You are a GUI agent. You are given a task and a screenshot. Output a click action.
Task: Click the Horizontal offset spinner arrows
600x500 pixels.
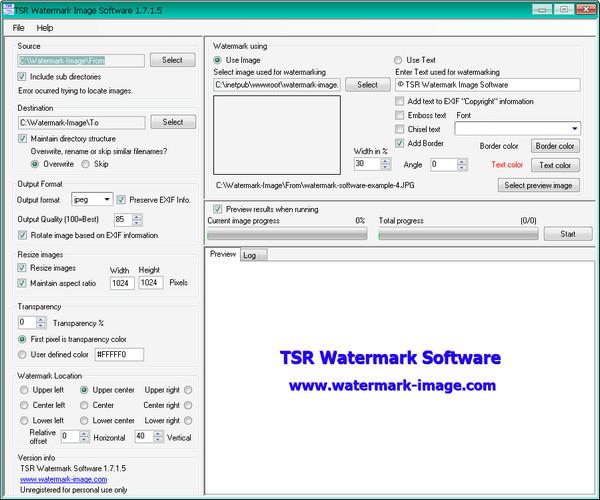coord(84,436)
